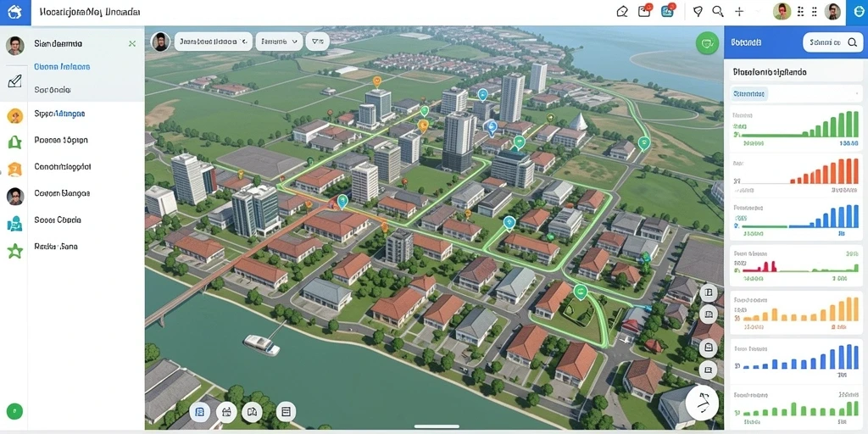The width and height of the screenshot is (868, 434).
Task: Close the left panel with green X
Action: 131,43
